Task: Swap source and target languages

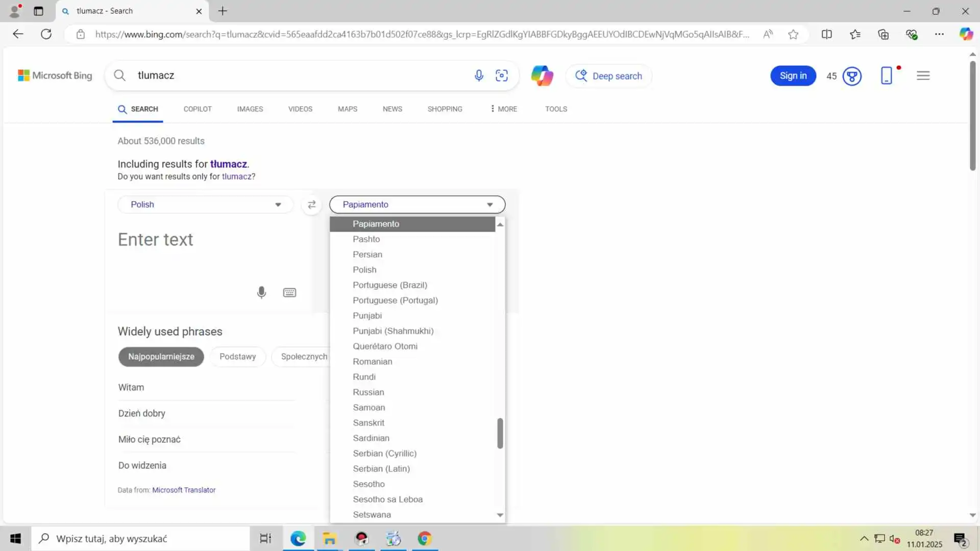Action: tap(311, 205)
